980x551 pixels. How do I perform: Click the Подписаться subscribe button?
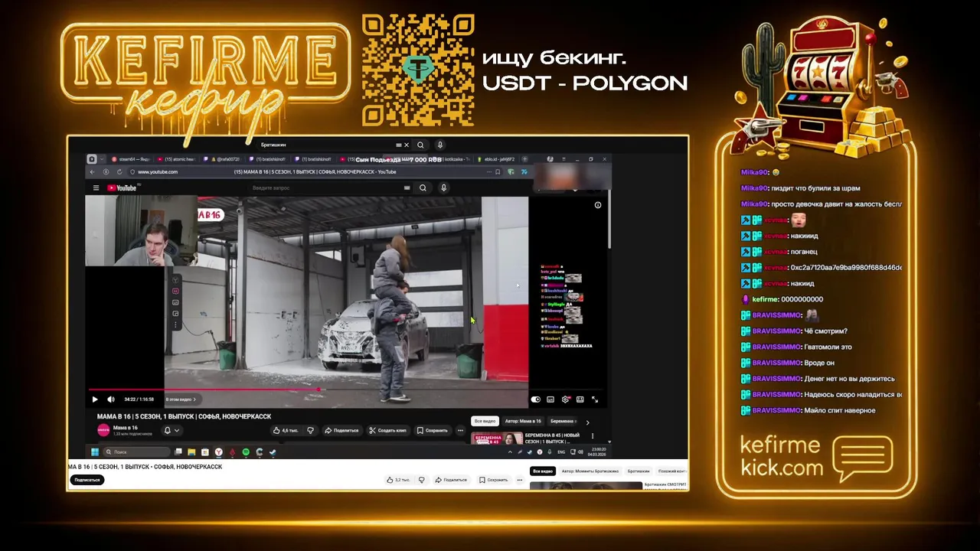(87, 480)
